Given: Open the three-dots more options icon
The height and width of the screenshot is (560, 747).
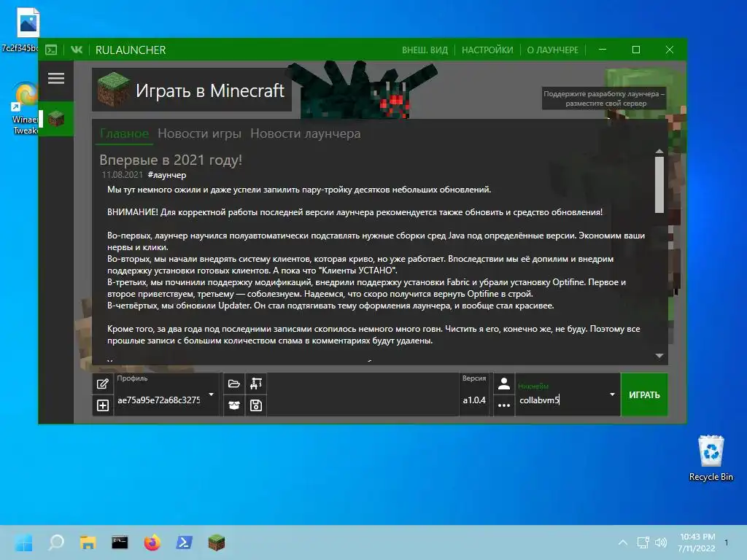Looking at the screenshot, I should click(x=503, y=405).
